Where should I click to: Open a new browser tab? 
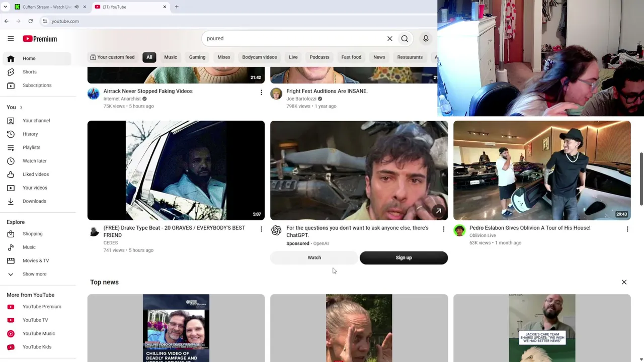pyautogui.click(x=177, y=7)
